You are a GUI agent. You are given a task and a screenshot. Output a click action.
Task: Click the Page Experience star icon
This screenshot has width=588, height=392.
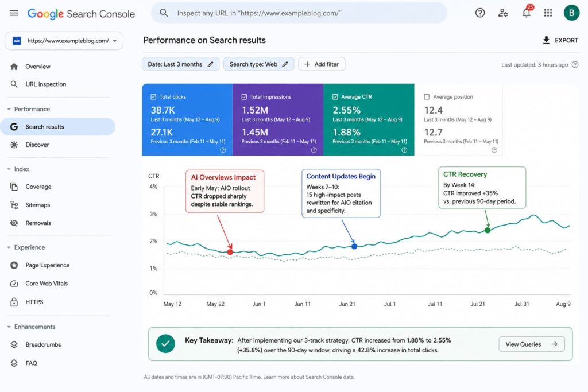(14, 265)
